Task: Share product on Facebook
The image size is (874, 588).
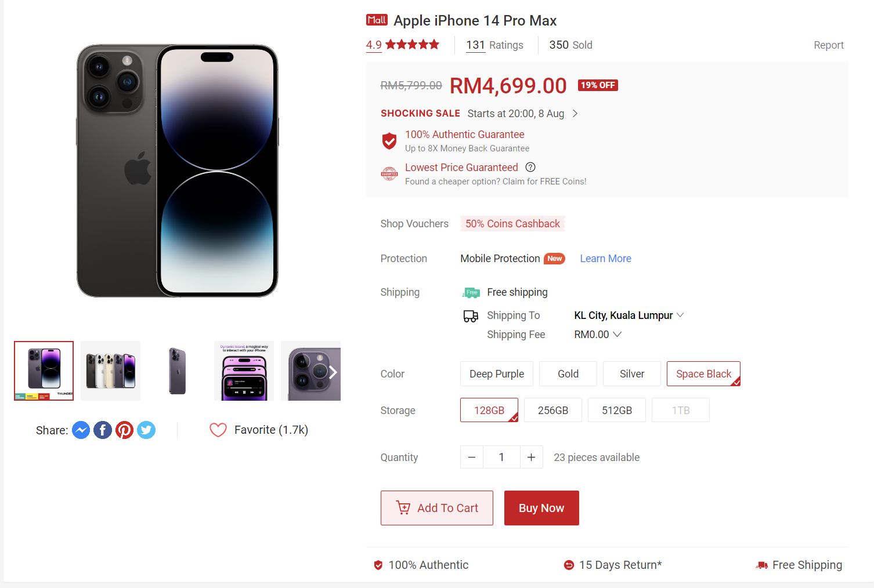Action: [102, 430]
